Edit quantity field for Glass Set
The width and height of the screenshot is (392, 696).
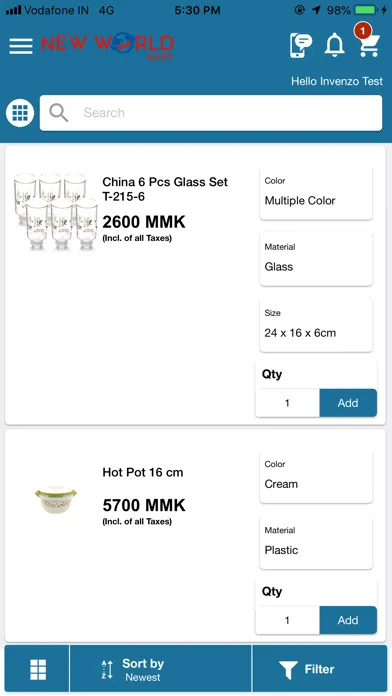(287, 403)
